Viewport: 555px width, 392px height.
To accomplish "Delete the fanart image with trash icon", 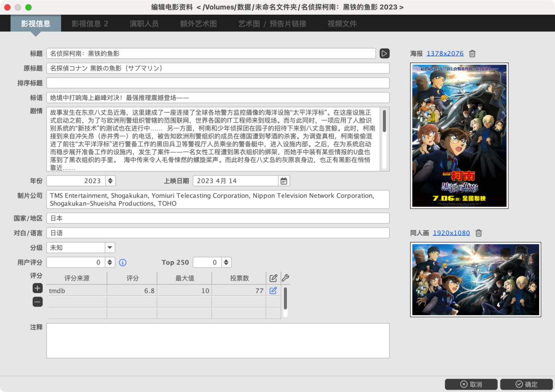I will [479, 233].
